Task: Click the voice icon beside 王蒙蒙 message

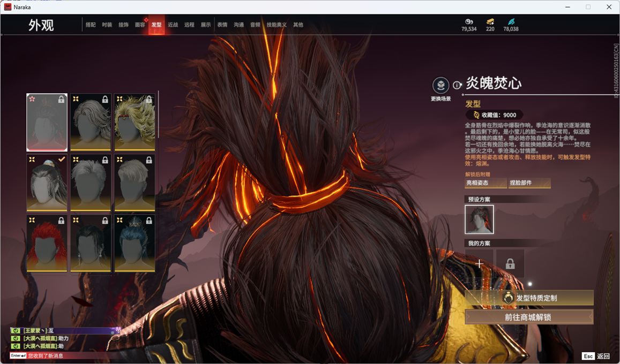Action: (x=16, y=331)
